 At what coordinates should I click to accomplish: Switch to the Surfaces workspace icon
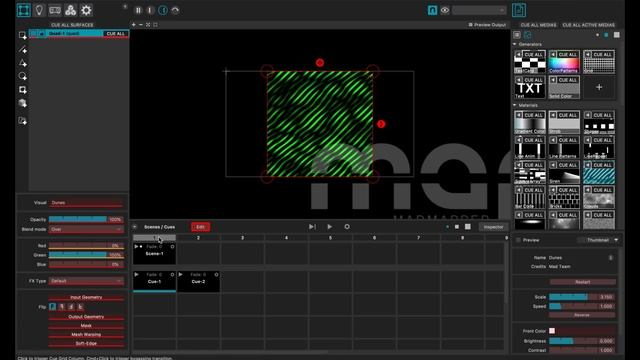(x=24, y=10)
